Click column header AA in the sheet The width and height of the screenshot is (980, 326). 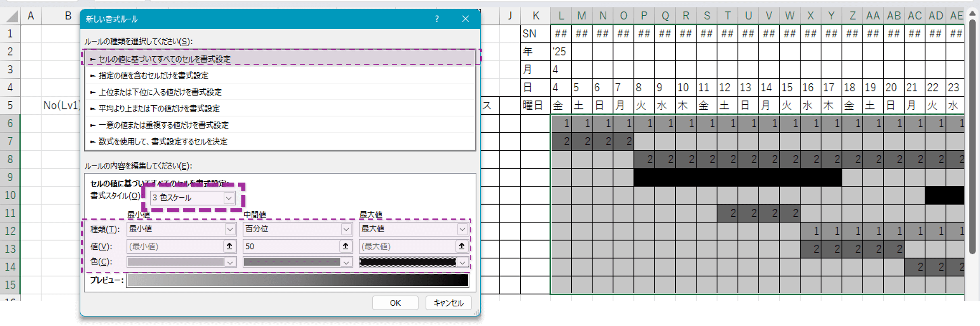[x=873, y=16]
